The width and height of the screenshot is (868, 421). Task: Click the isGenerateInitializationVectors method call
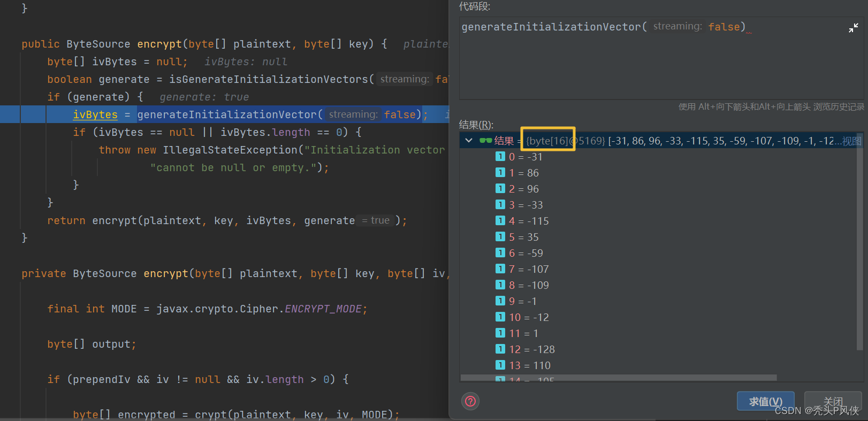coord(269,79)
